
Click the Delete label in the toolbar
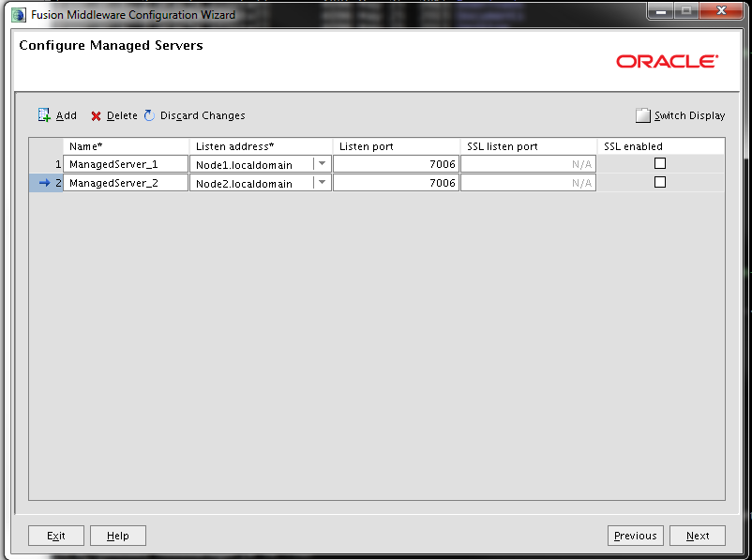pos(122,115)
